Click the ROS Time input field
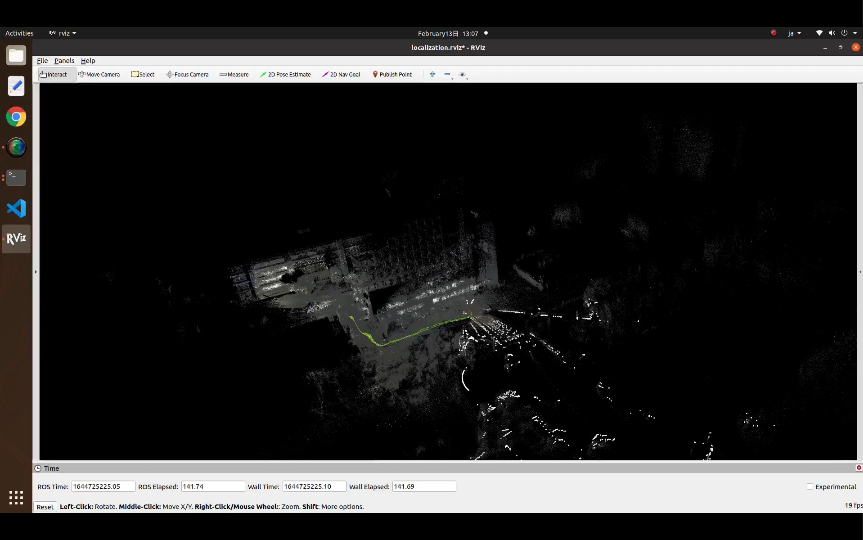Screen dimensions: 863x540 tap(102, 487)
